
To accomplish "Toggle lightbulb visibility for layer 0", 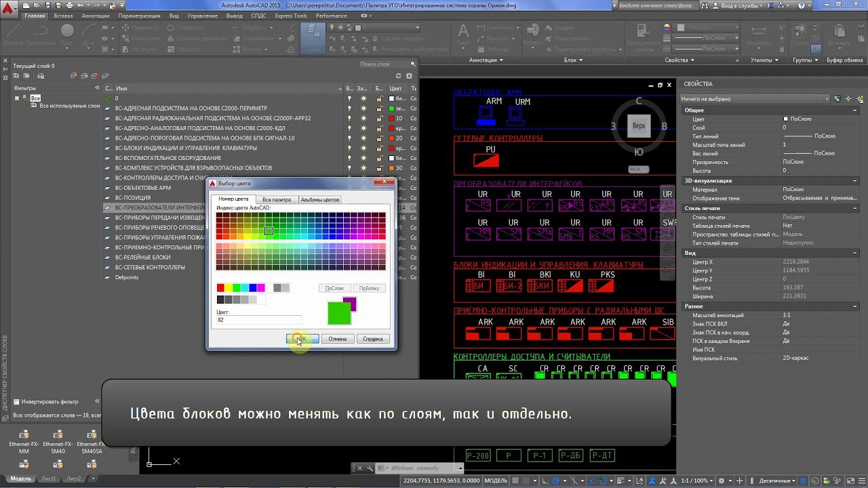I will pos(350,98).
